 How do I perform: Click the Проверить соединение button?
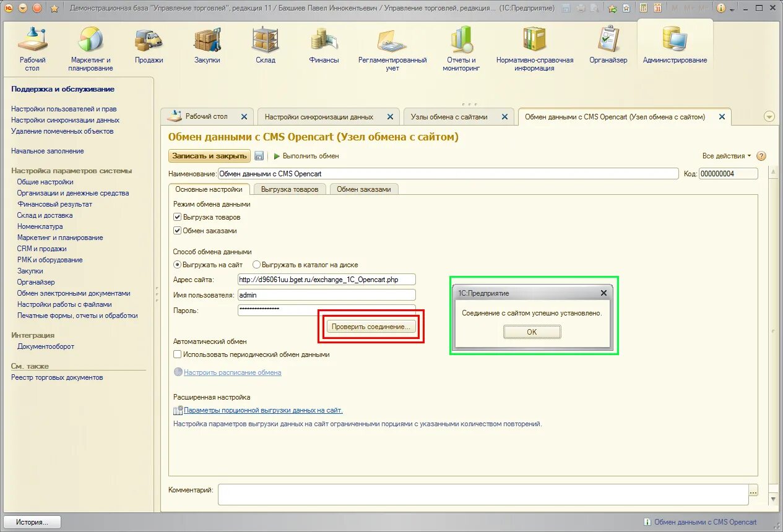tap(371, 327)
